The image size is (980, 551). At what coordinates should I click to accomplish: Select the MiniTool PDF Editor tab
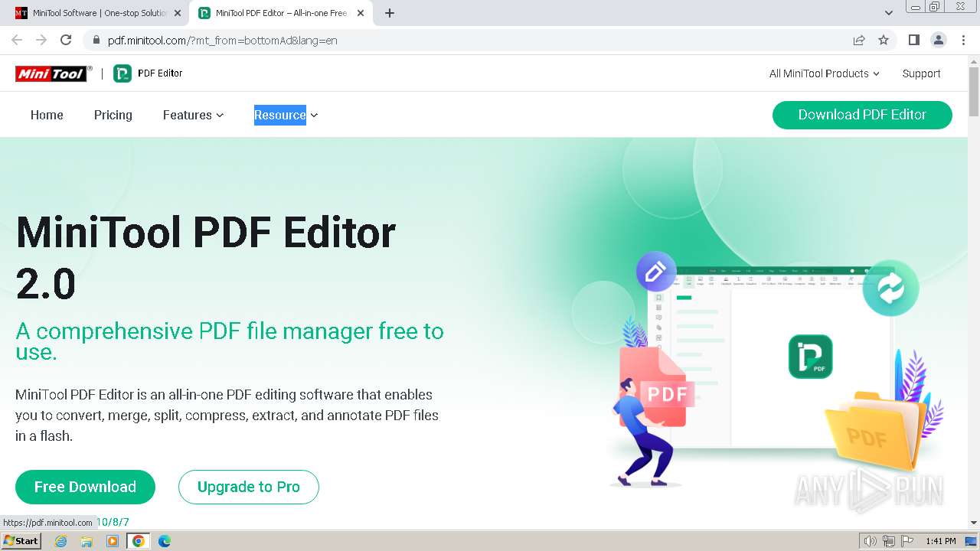click(280, 13)
